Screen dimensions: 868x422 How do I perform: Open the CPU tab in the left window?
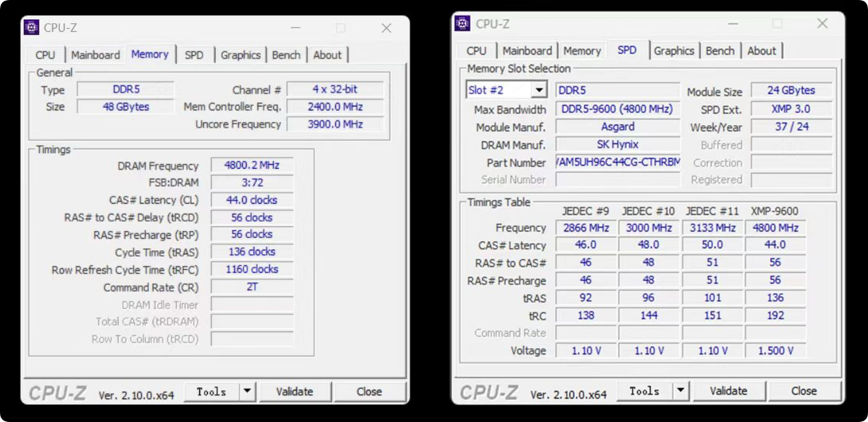(45, 55)
